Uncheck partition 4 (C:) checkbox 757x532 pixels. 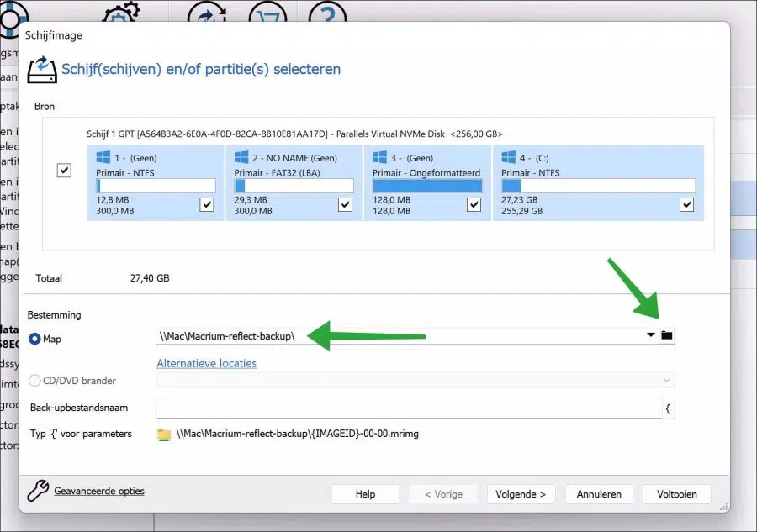coord(686,204)
